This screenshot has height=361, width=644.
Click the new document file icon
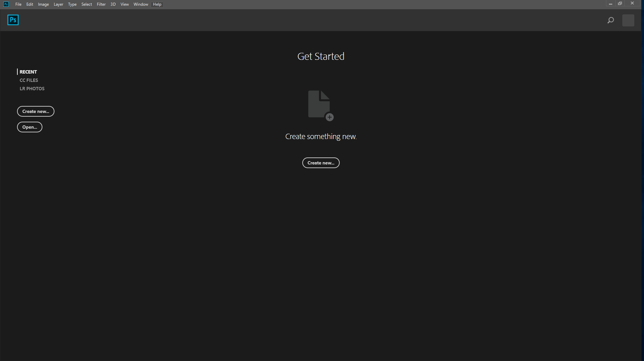[321, 106]
